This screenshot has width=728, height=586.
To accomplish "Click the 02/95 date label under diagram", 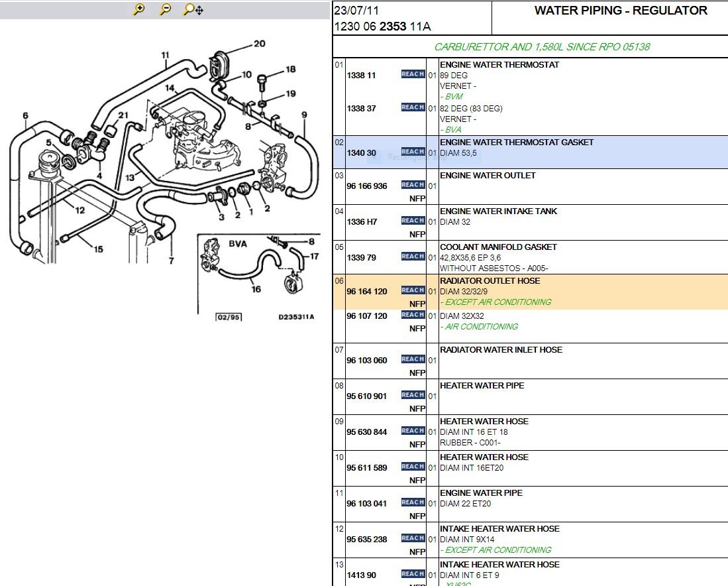I will tap(229, 317).
